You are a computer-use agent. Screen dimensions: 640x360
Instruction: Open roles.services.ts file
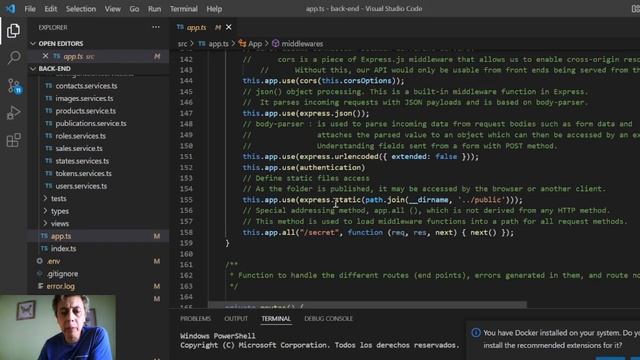point(81,136)
